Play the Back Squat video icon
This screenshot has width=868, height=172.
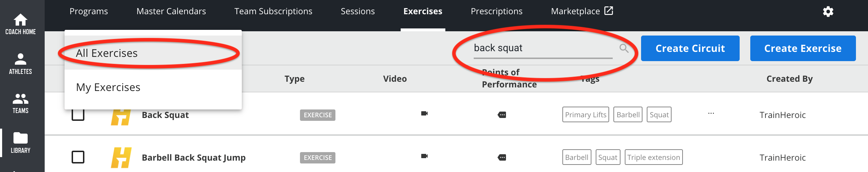pyautogui.click(x=424, y=113)
